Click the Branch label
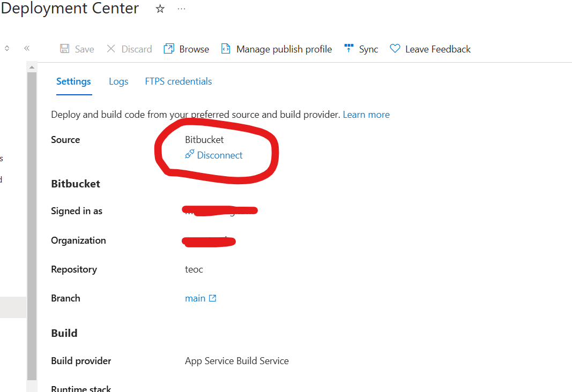This screenshot has width=572, height=392. tap(65, 298)
